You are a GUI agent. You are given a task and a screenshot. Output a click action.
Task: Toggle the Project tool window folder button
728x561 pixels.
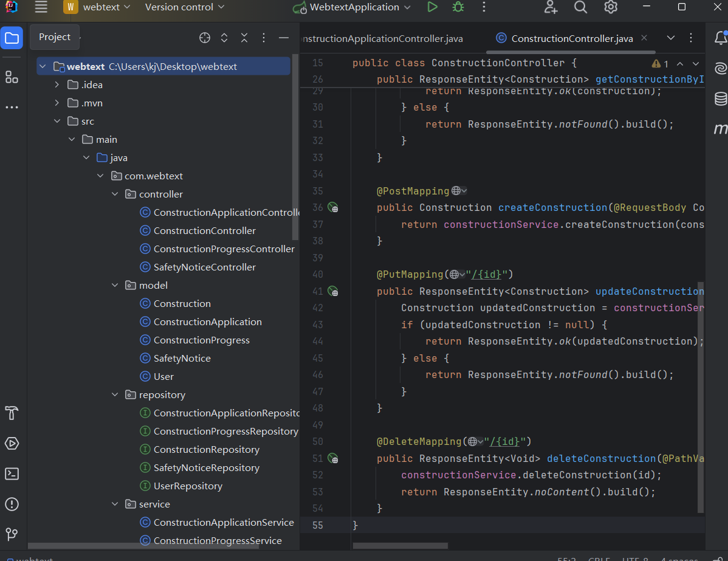coord(12,38)
